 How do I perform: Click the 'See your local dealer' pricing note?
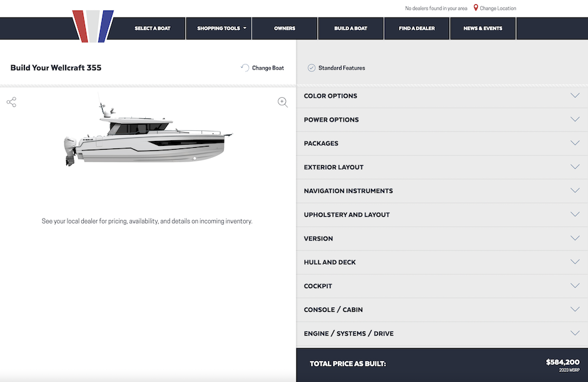147,221
